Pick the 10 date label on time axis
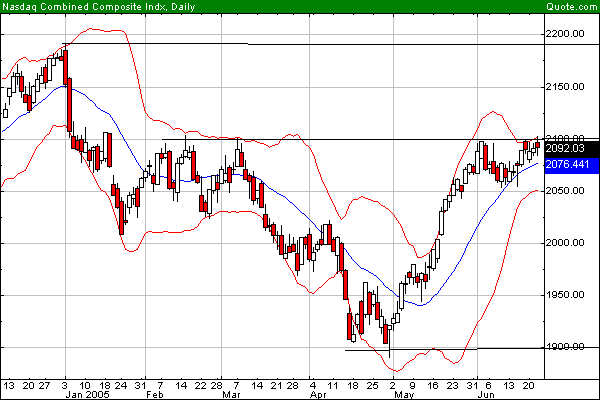 [85, 385]
